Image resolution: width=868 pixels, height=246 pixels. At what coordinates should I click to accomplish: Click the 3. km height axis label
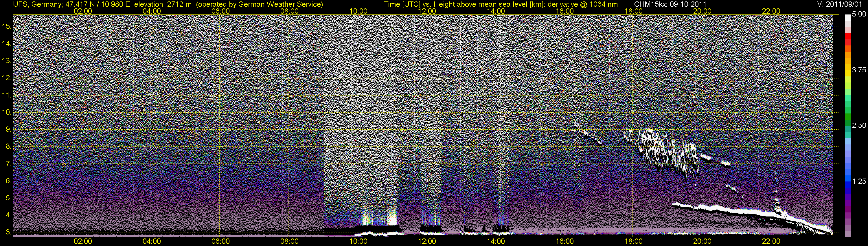[x=8, y=232]
